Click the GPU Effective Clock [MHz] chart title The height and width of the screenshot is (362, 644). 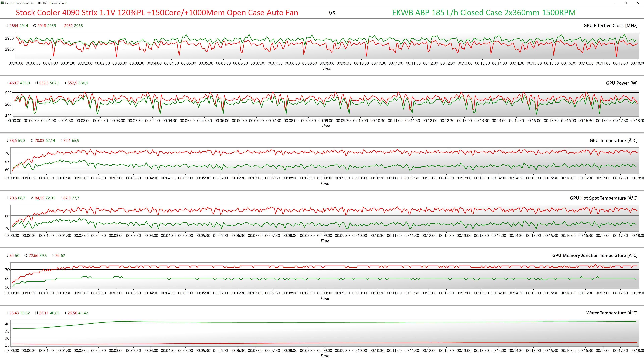(x=610, y=25)
